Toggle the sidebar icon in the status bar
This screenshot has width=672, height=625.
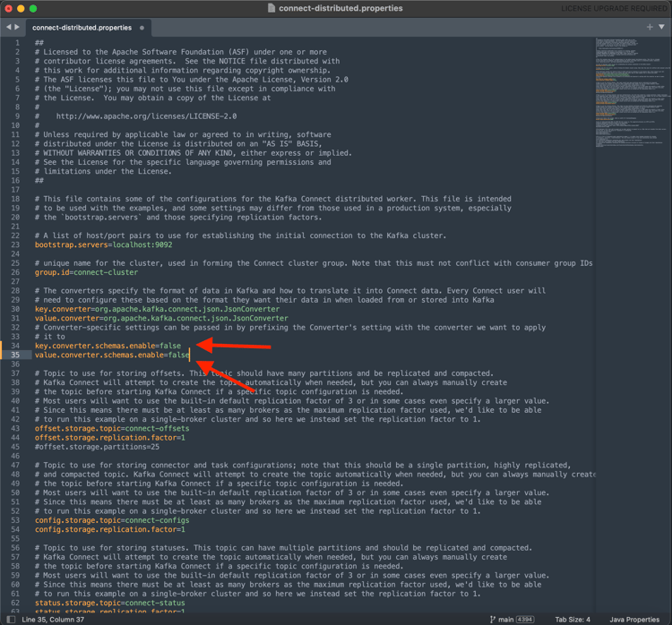pyautogui.click(x=11, y=620)
